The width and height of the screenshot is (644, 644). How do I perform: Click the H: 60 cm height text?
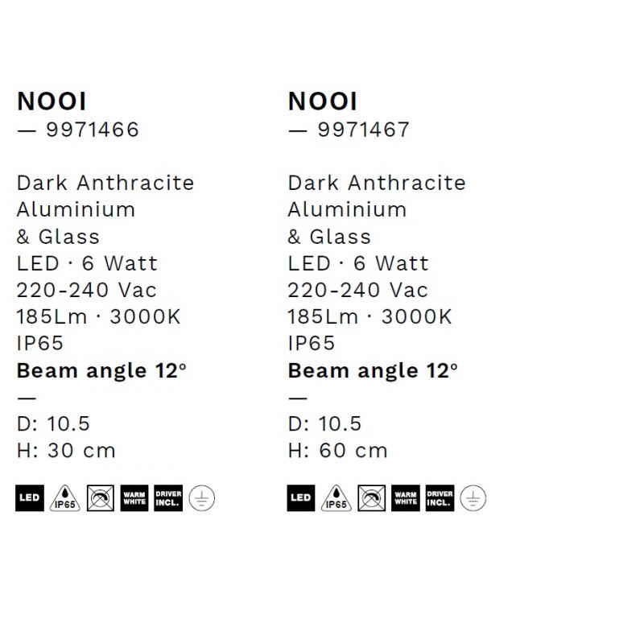(337, 451)
